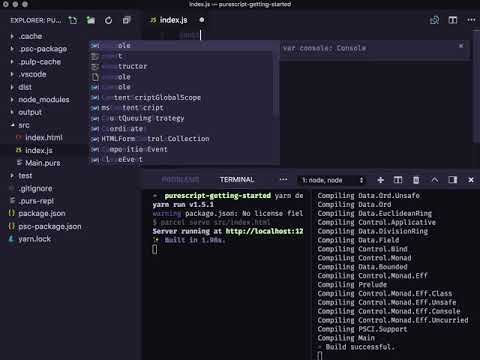Kill the terminal with trash icon
The image size is (480, 360).
pos(416,180)
